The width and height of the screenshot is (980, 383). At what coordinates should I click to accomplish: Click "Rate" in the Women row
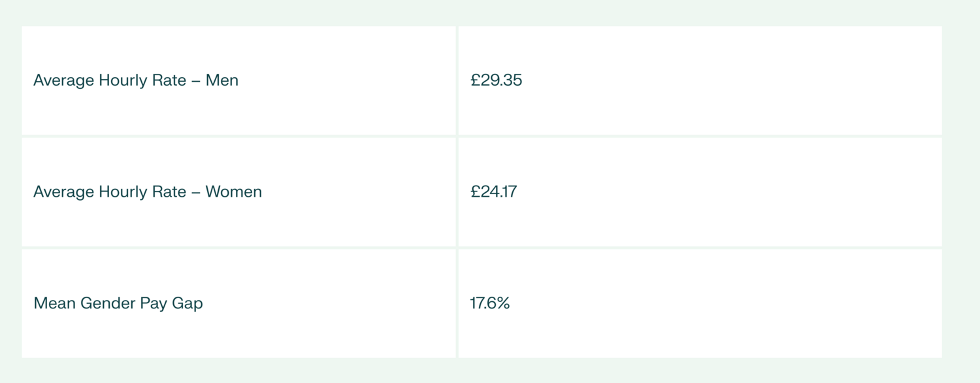point(171,191)
